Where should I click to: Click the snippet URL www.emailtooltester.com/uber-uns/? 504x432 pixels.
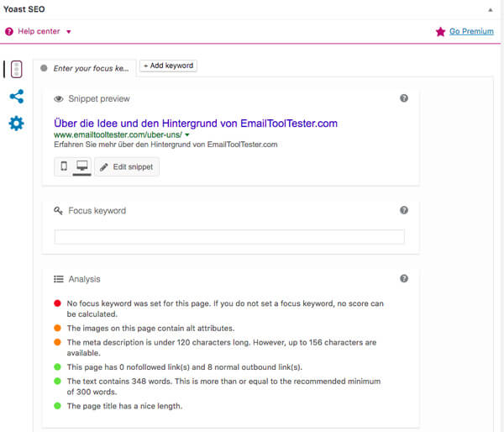pos(118,134)
